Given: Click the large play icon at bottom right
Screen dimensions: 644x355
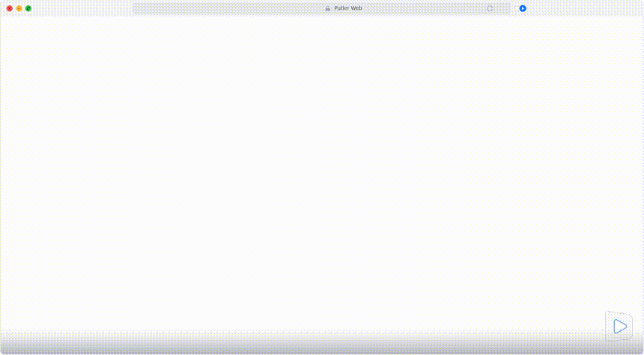Looking at the screenshot, I should click(x=619, y=327).
